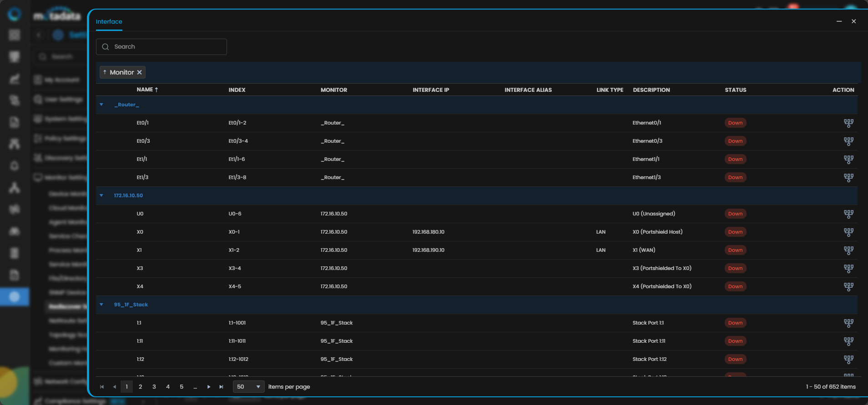This screenshot has height=405, width=868.
Task: Sort by the NAME column header
Action: point(145,90)
